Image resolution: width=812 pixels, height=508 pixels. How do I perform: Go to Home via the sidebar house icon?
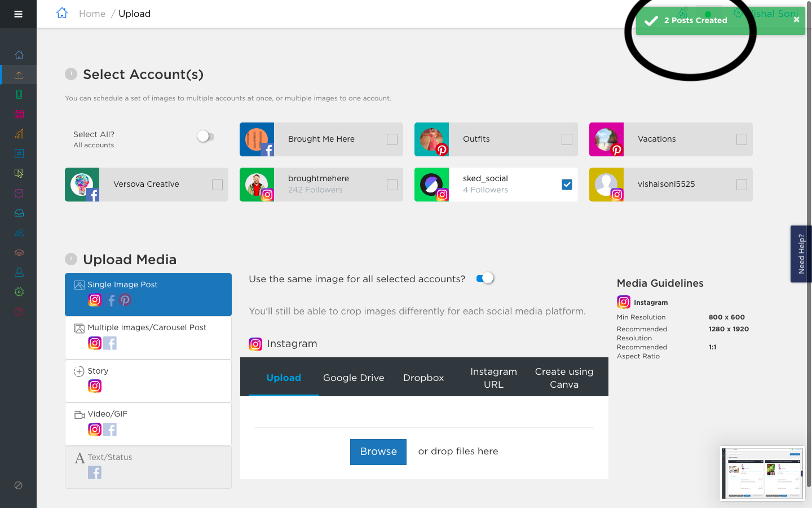tap(19, 55)
